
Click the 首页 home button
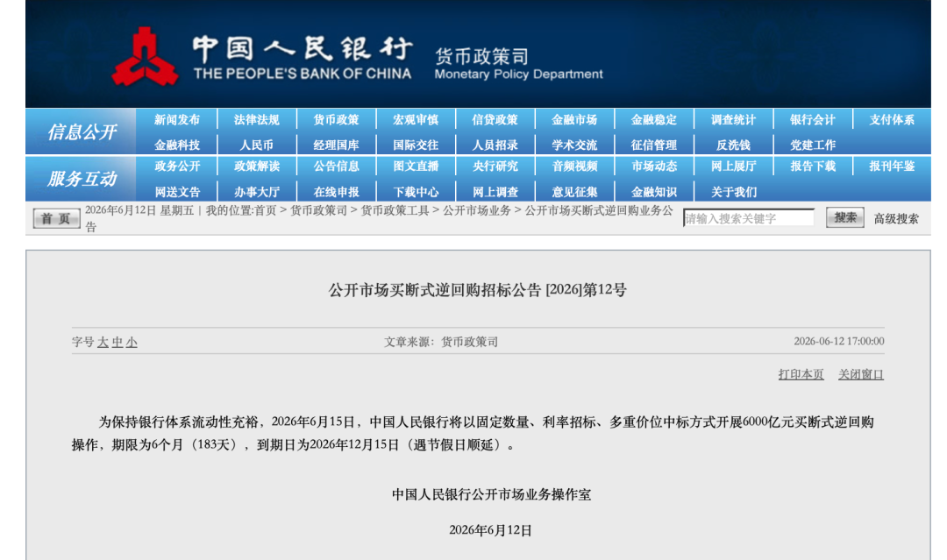tap(56, 218)
